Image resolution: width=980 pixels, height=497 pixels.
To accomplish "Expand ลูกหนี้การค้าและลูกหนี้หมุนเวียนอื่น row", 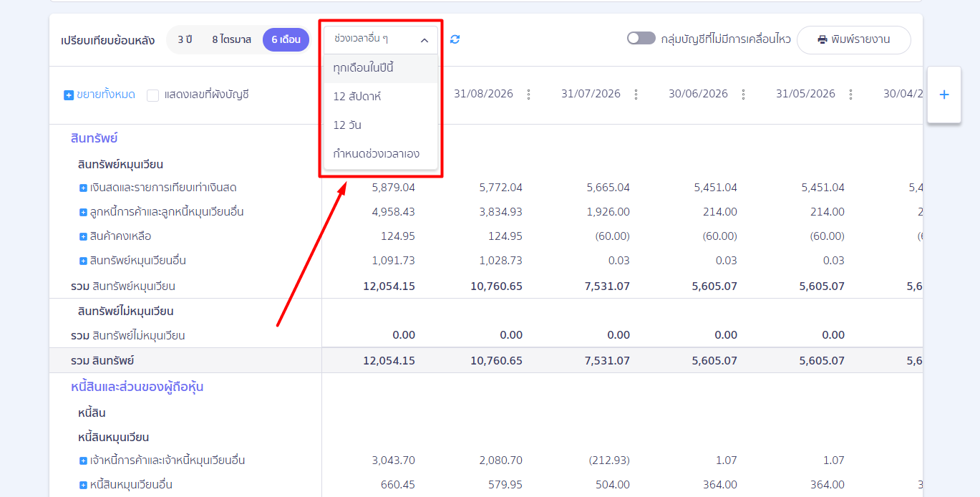I will tap(83, 212).
